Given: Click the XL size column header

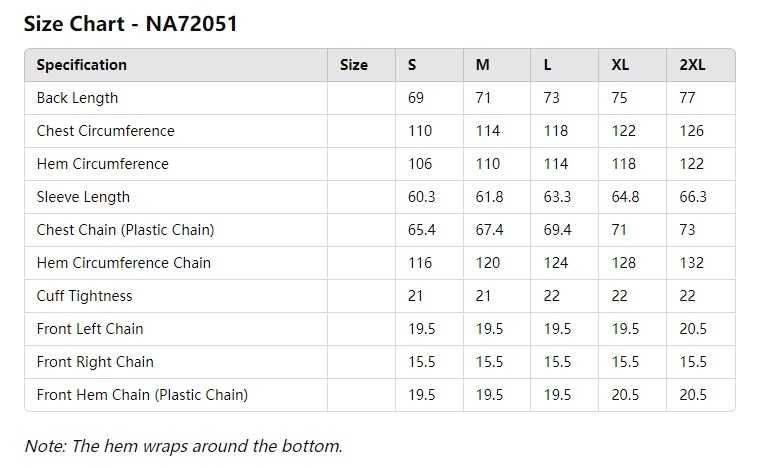Looking at the screenshot, I should click(620, 65).
